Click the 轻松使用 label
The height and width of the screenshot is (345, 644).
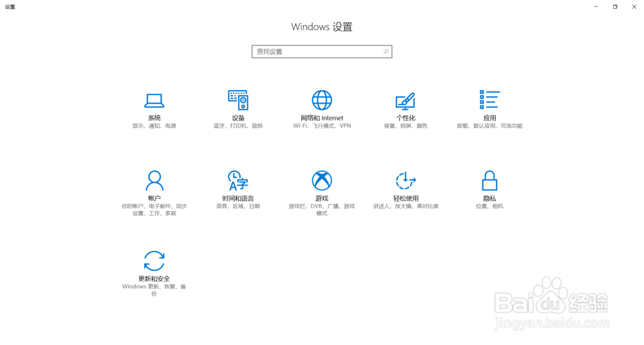click(x=406, y=198)
